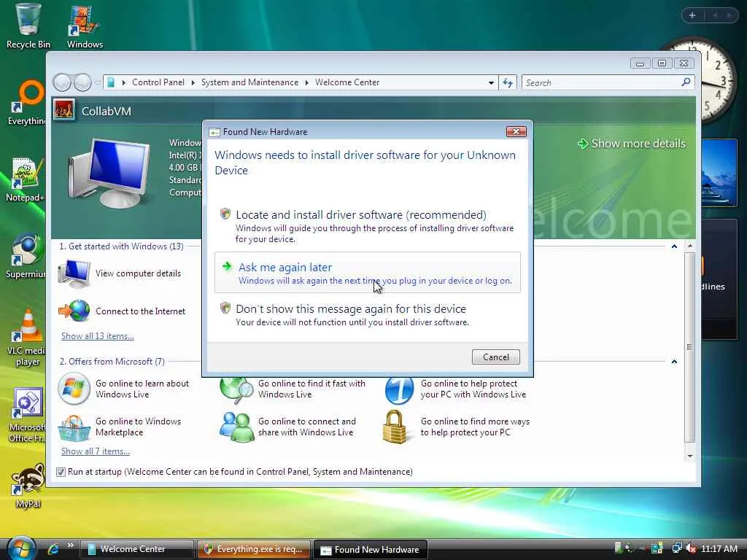Choose Ask me again later option

[368, 273]
